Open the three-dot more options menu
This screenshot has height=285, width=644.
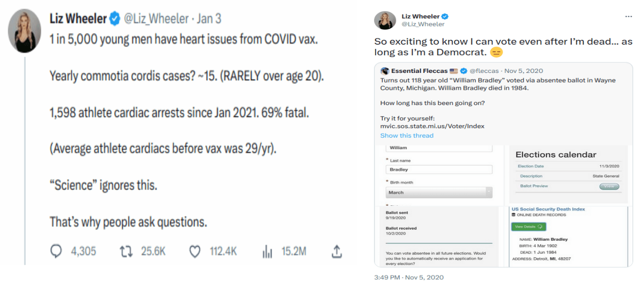[629, 16]
